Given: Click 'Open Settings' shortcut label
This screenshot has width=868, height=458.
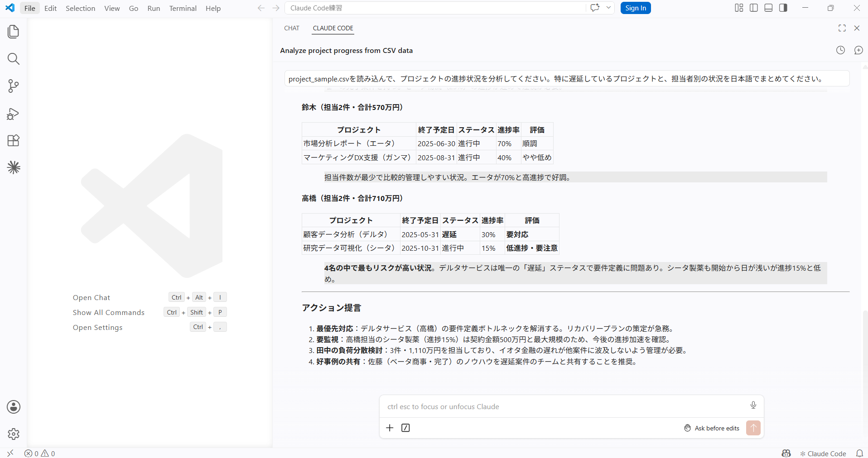Looking at the screenshot, I should tap(98, 327).
